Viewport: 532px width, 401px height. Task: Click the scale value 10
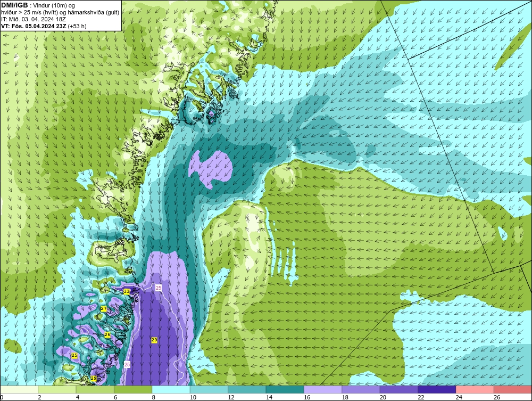click(x=193, y=397)
